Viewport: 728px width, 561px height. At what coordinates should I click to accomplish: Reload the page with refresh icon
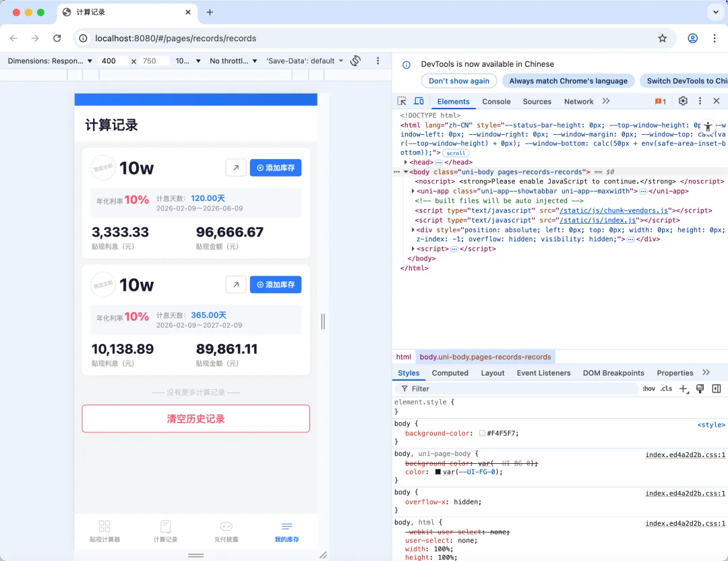click(x=57, y=38)
